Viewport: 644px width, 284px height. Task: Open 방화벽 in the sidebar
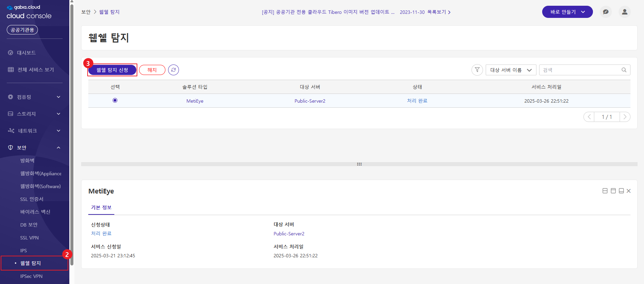[27, 160]
